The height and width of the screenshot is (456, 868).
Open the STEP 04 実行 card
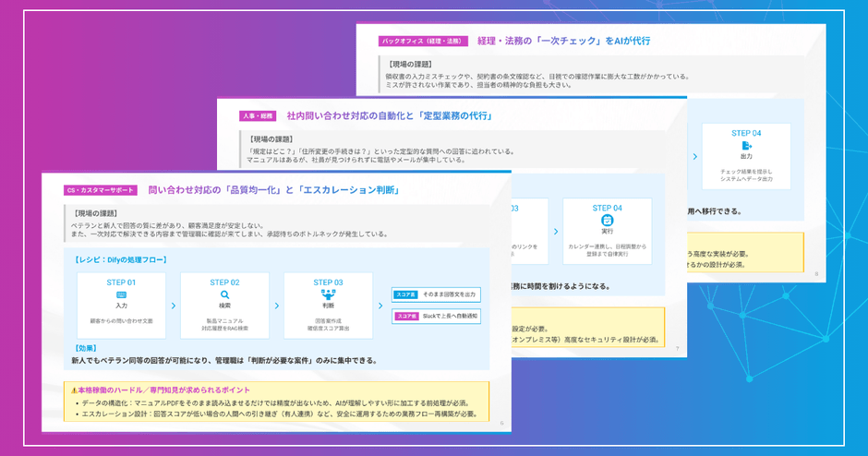[x=608, y=232]
